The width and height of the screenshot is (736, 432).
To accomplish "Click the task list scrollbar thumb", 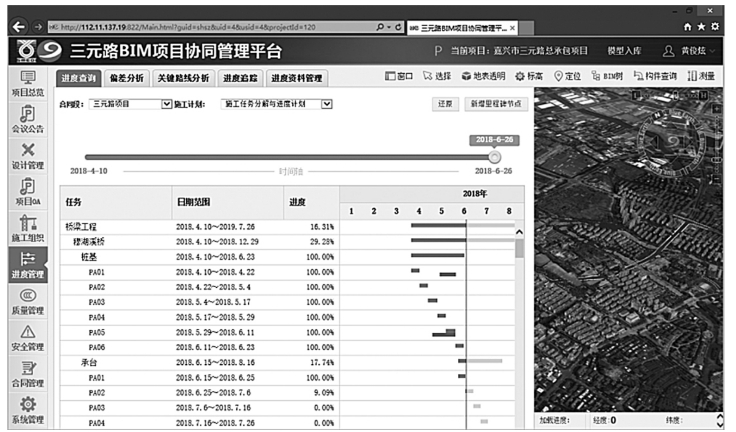I will tap(519, 248).
